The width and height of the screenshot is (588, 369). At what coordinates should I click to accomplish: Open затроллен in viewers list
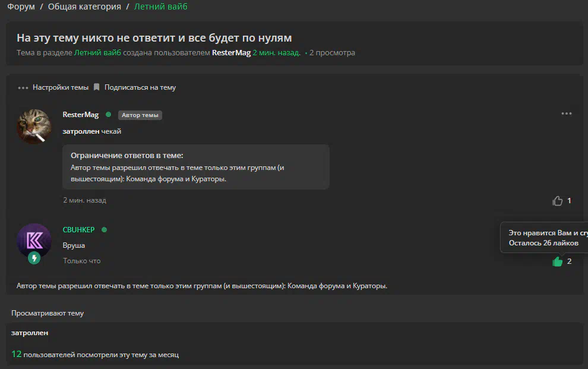pos(30,333)
